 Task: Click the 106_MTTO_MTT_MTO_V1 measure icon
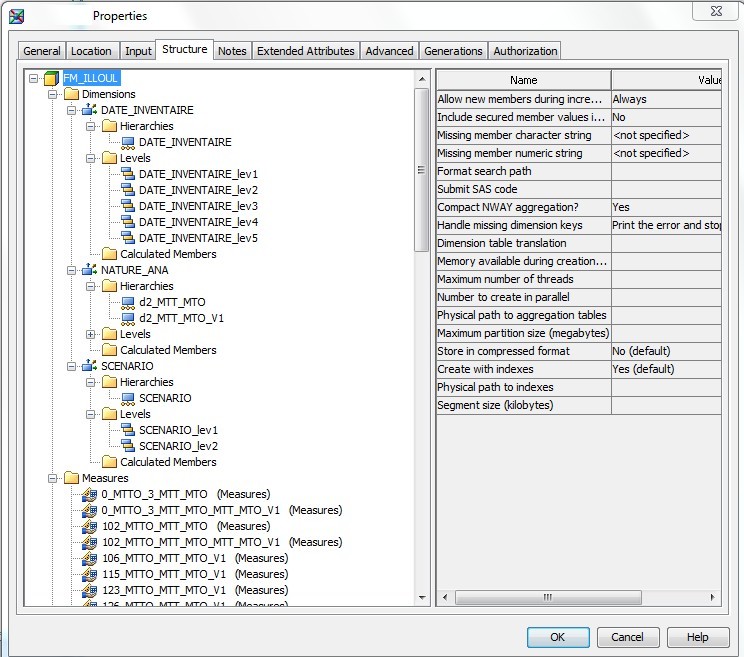coord(89,558)
